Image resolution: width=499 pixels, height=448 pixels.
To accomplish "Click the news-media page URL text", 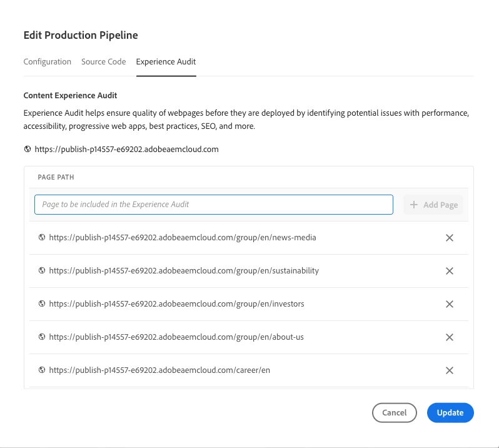I will 183,238.
